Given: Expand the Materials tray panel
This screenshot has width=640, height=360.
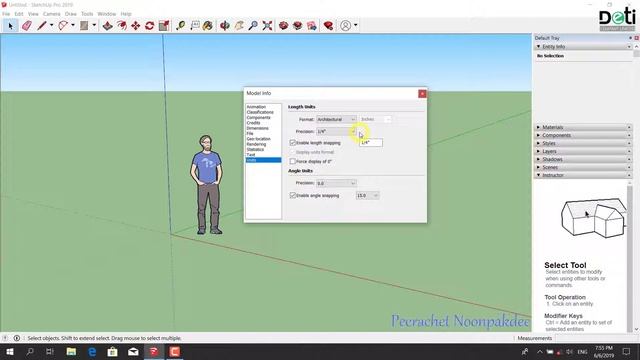Looking at the screenshot, I should pos(583,127).
